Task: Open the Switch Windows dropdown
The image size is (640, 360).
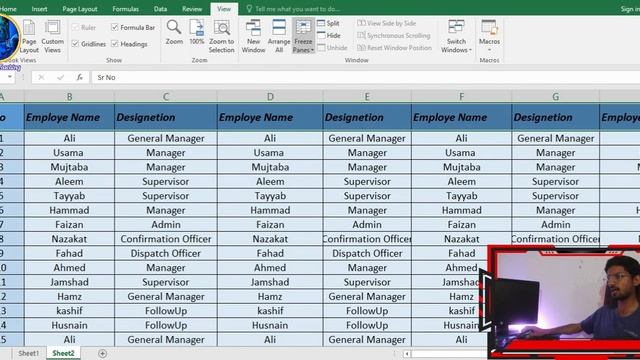Action: tap(456, 37)
